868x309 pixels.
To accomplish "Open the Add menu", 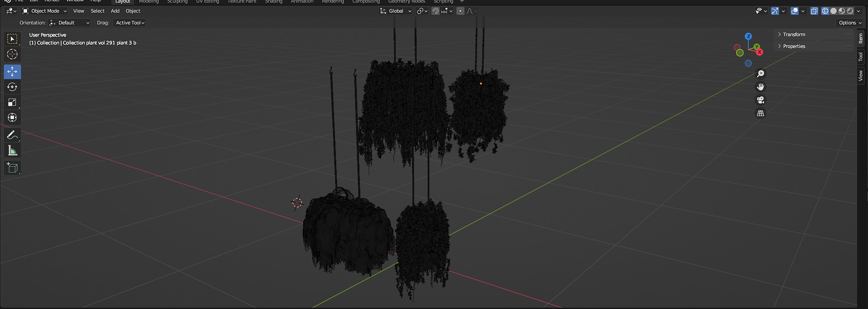I will tap(115, 11).
